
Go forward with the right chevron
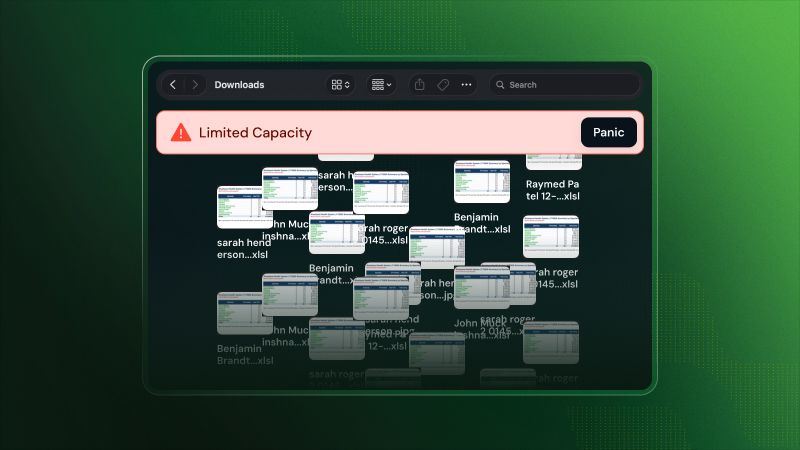tap(195, 85)
